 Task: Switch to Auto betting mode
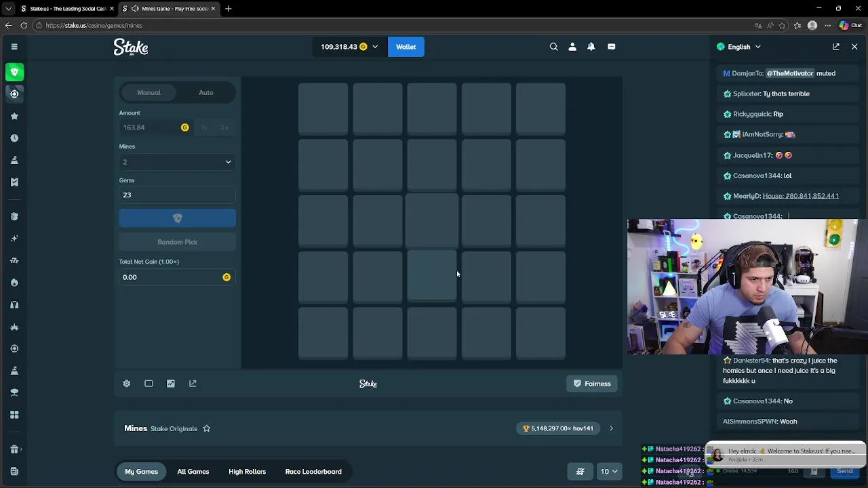[x=206, y=93]
